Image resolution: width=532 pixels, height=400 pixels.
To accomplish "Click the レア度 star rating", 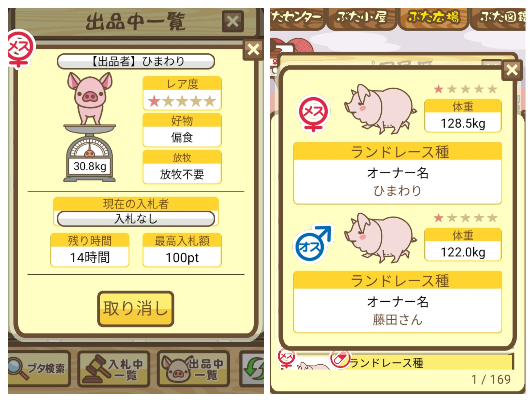I will [182, 101].
